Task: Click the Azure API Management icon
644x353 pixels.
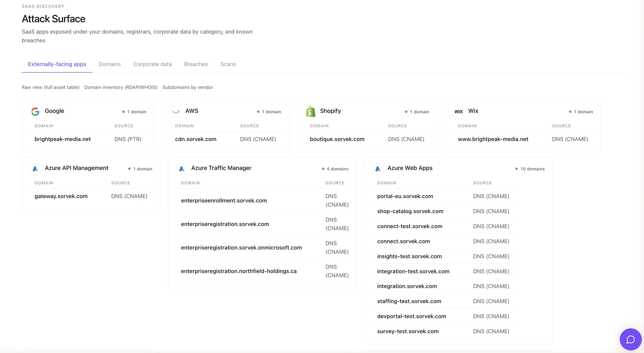Action: pos(35,169)
